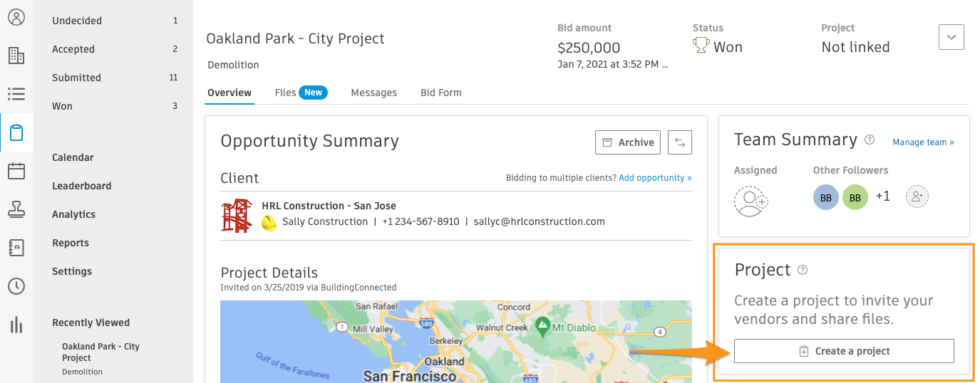Assign a team member via Assigned avatar

[x=751, y=201]
